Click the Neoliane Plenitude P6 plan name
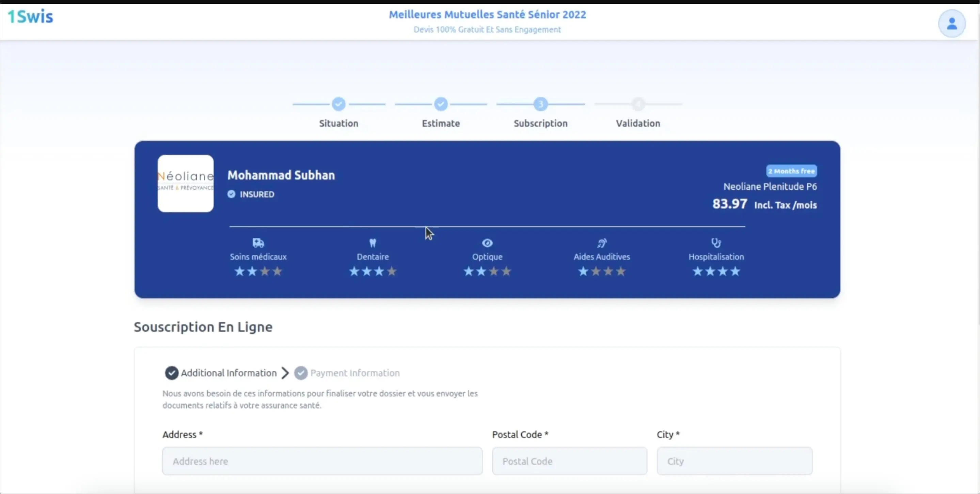Screen dimensions: 980x494 click(770, 186)
